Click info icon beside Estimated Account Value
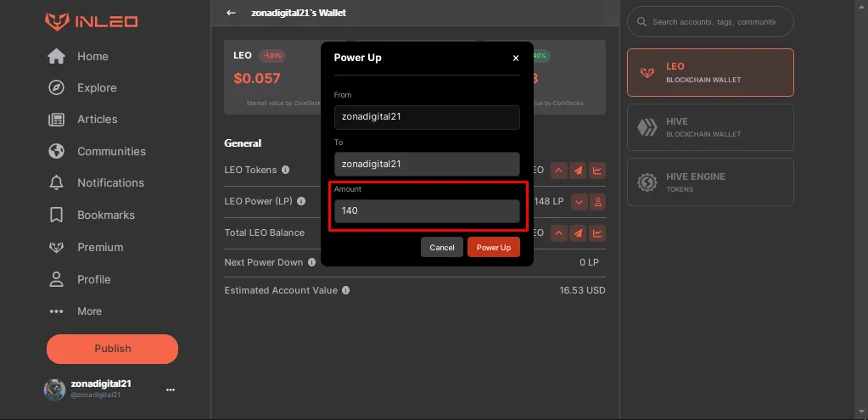This screenshot has width=868, height=420. click(346, 290)
